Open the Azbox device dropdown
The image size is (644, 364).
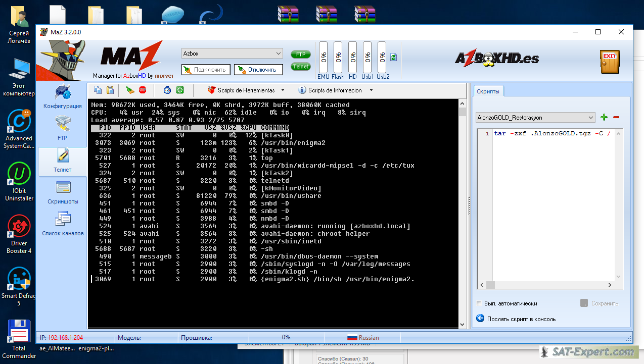coord(232,54)
